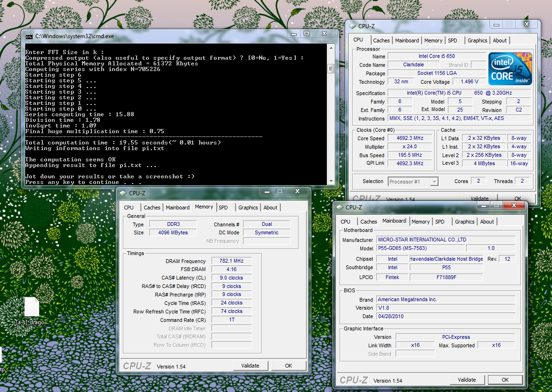
Task: Click Validate in the Memory window
Action: [250, 366]
